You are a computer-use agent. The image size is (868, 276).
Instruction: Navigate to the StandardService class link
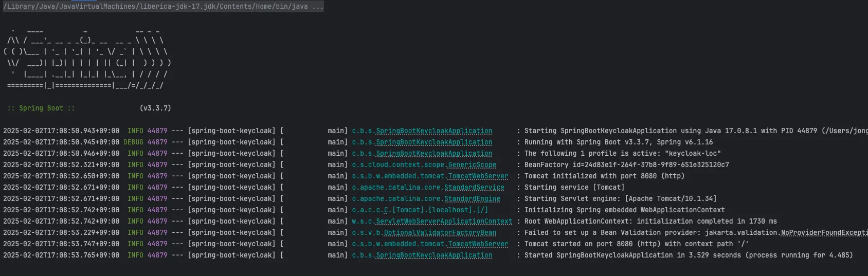(x=474, y=188)
